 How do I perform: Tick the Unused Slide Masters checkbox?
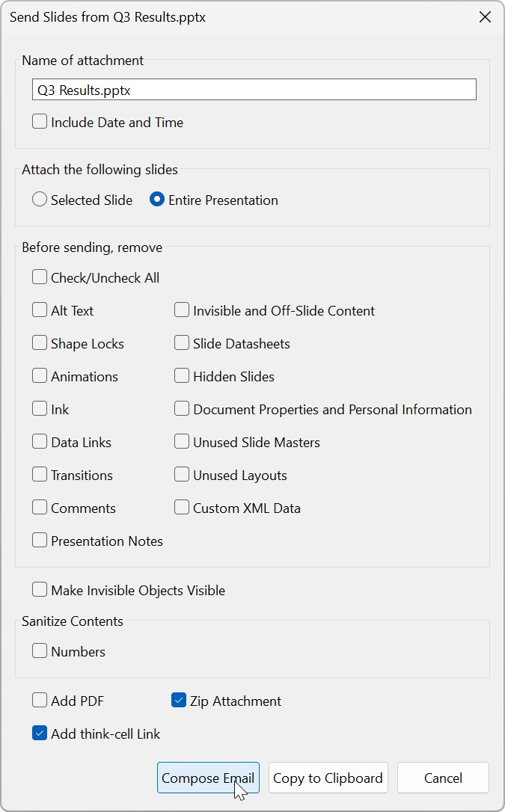(182, 442)
